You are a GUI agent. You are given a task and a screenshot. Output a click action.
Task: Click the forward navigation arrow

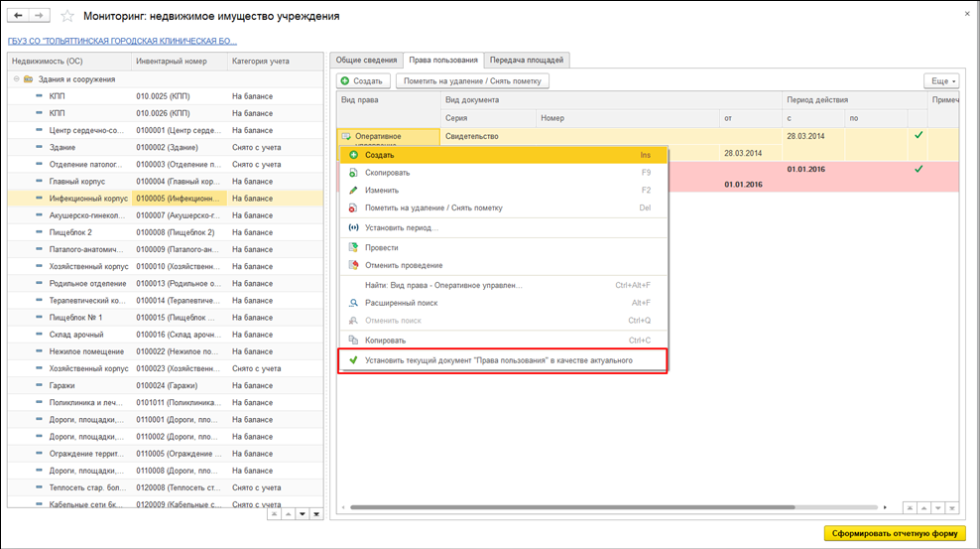point(39,17)
